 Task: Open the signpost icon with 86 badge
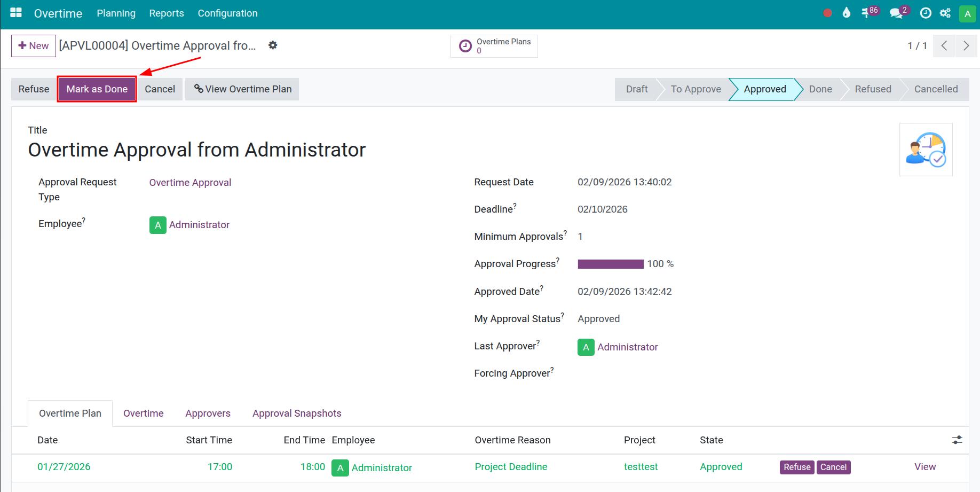pyautogui.click(x=867, y=13)
